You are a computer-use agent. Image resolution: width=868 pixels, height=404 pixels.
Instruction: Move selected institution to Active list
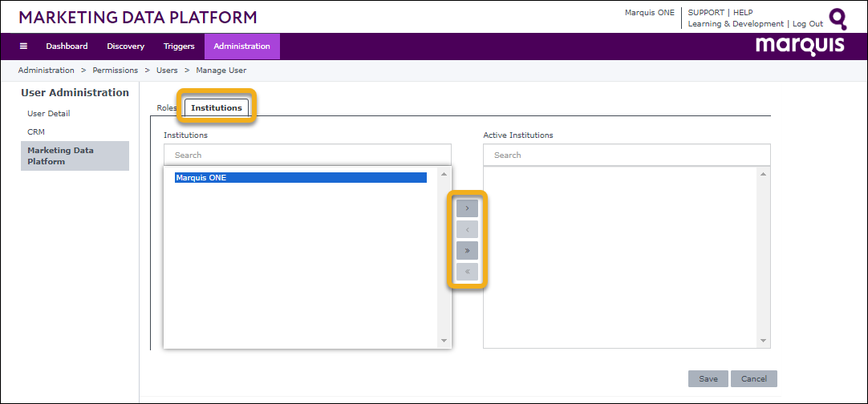467,208
